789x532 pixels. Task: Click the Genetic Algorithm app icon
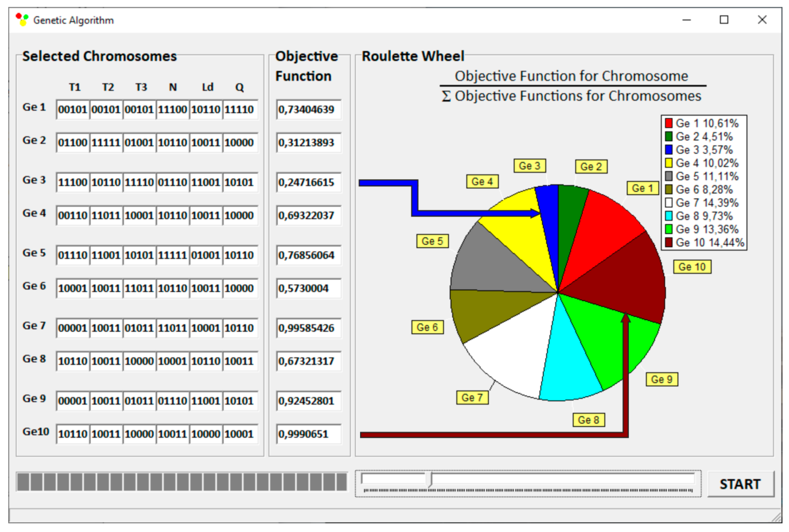click(22, 20)
